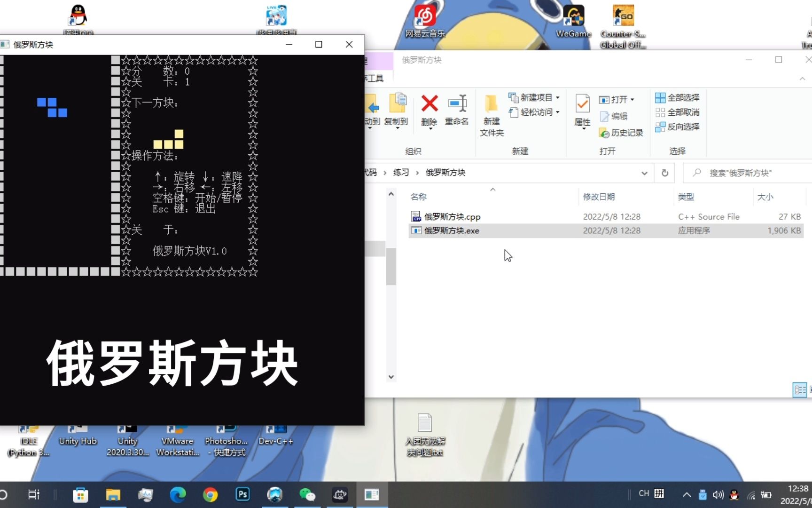The height and width of the screenshot is (508, 812).
Task: Launch WeChat from the taskbar
Action: tap(307, 494)
